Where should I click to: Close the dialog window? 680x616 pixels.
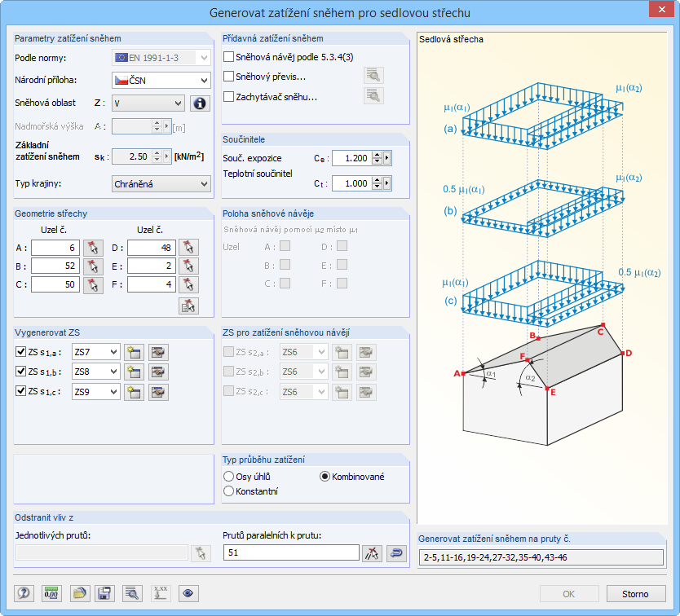[661, 9]
